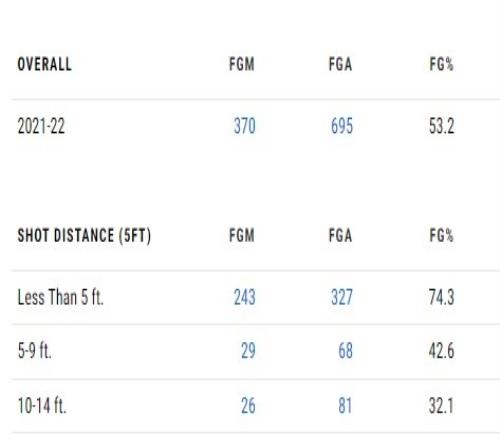Sort by FG% in Overall table
Image resolution: width=500 pixels, height=440 pixels.
tap(441, 64)
